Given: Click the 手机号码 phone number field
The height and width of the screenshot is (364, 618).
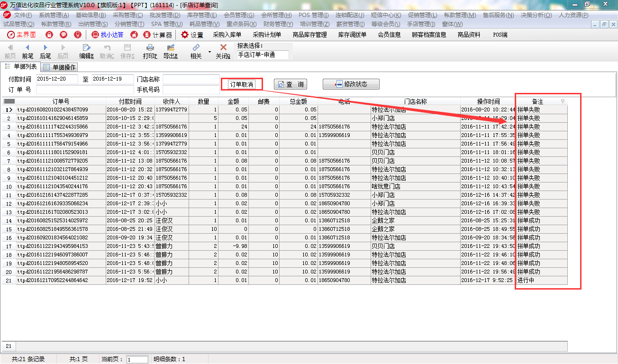Looking at the screenshot, I should point(191,90).
